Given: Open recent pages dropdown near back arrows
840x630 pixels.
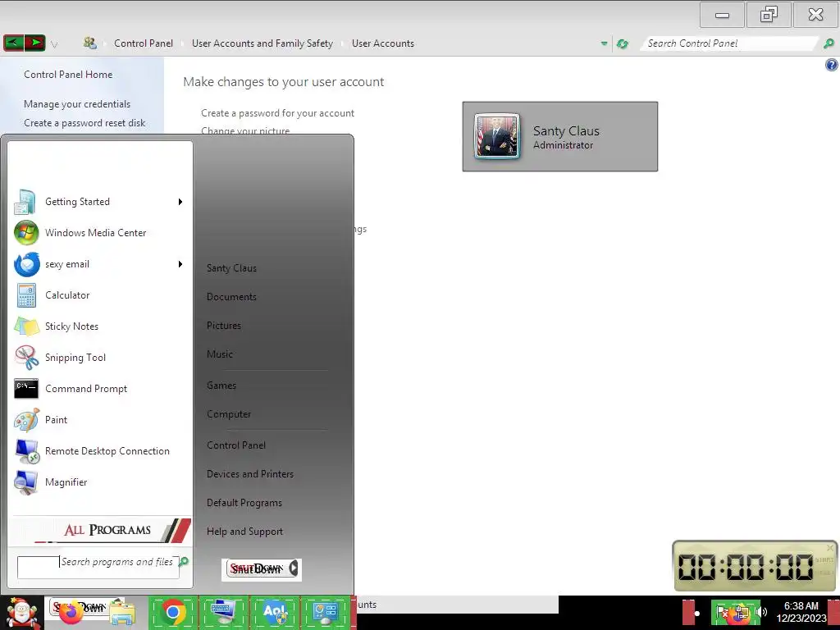Looking at the screenshot, I should (x=54, y=44).
